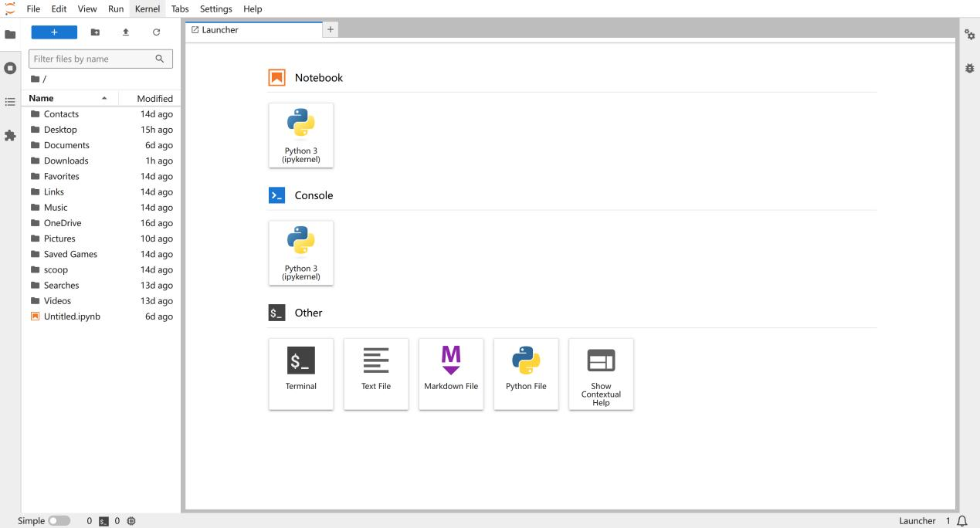The height and width of the screenshot is (528, 980).
Task: Click the plus button beside Launcher tab
Action: click(x=331, y=29)
